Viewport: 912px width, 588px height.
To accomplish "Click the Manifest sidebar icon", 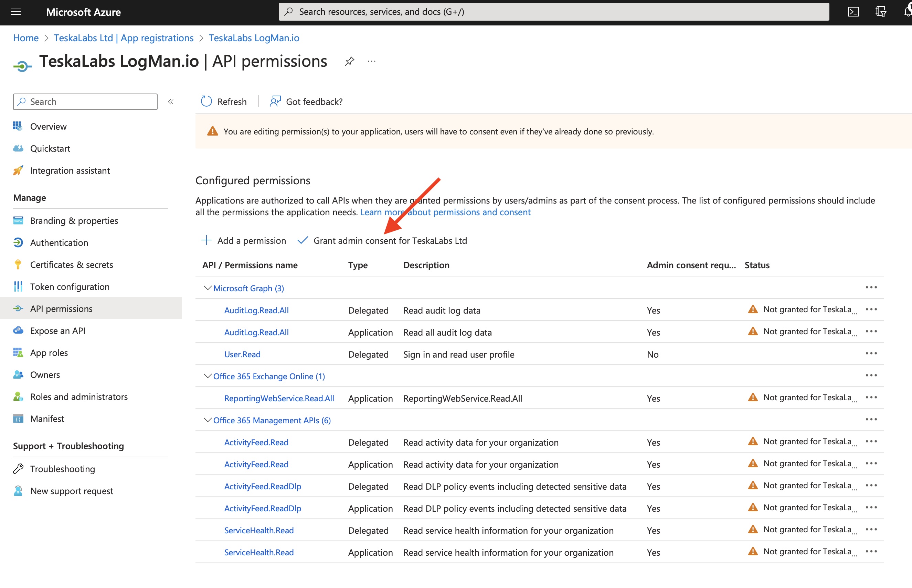I will [18, 419].
